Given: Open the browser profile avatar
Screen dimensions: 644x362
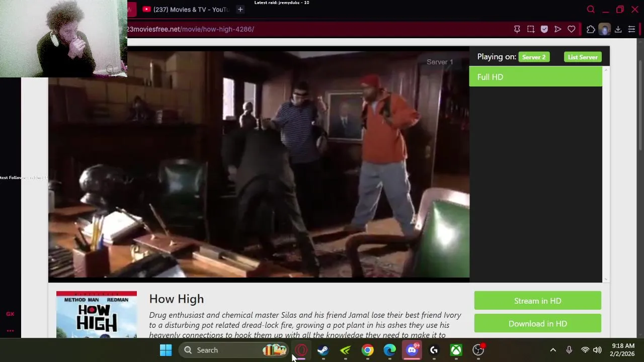Looking at the screenshot, I should (604, 29).
